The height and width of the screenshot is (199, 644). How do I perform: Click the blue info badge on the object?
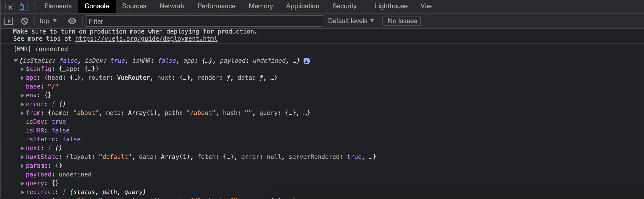[307, 61]
